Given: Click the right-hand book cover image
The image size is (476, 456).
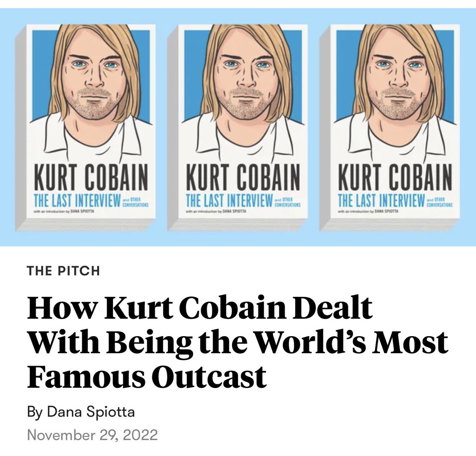Looking at the screenshot, I should pyautogui.click(x=390, y=128).
